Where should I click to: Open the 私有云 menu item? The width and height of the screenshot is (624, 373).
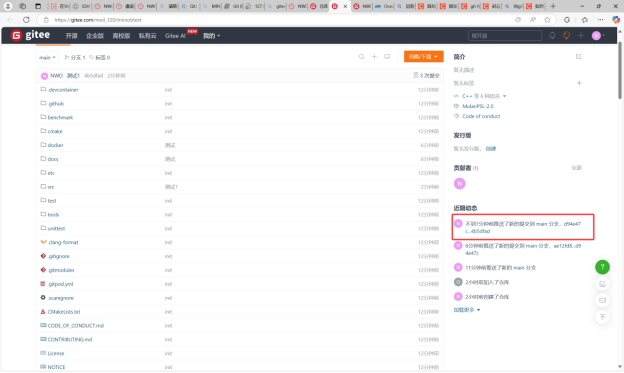point(148,35)
